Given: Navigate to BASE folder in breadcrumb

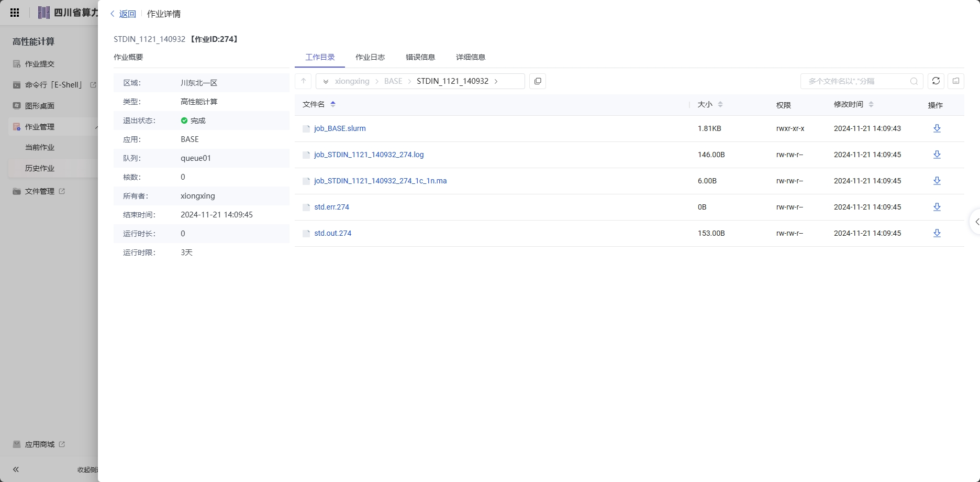Looking at the screenshot, I should pos(393,81).
